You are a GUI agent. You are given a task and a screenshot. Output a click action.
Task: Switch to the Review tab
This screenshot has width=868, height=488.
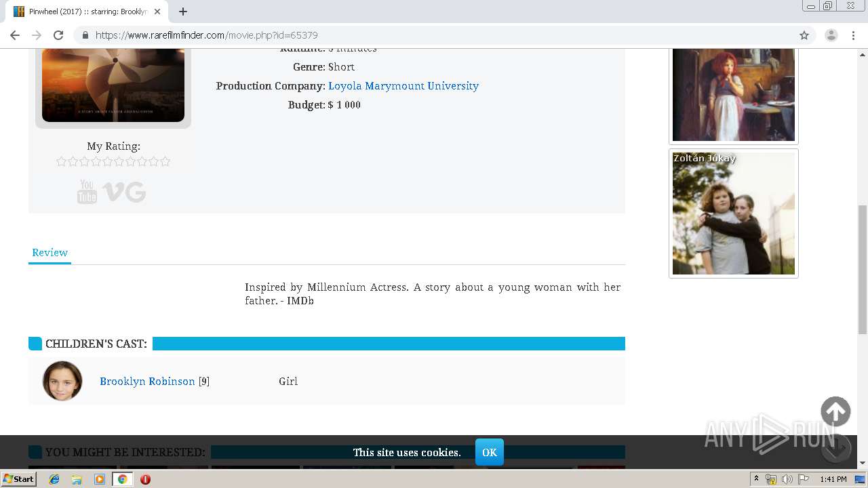click(x=50, y=253)
